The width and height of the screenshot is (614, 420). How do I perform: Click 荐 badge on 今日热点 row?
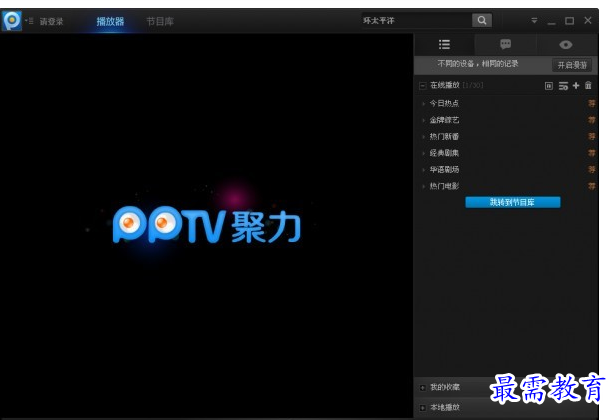coord(591,103)
